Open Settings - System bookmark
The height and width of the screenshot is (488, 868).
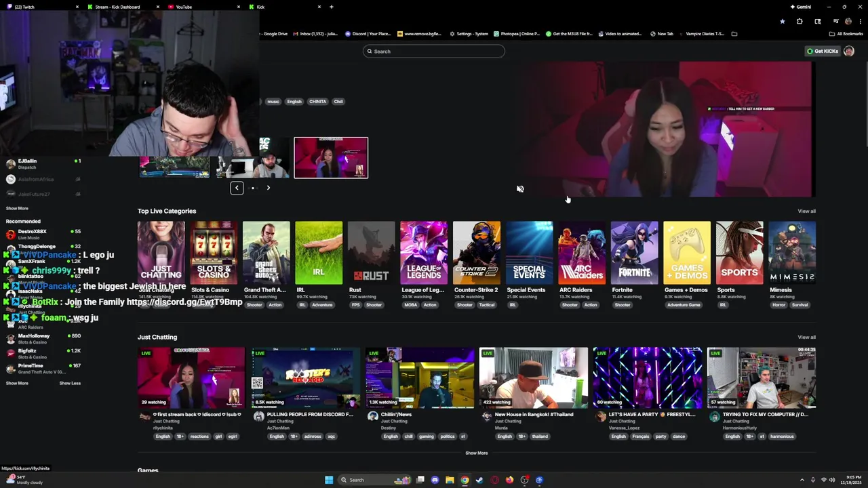point(469,34)
